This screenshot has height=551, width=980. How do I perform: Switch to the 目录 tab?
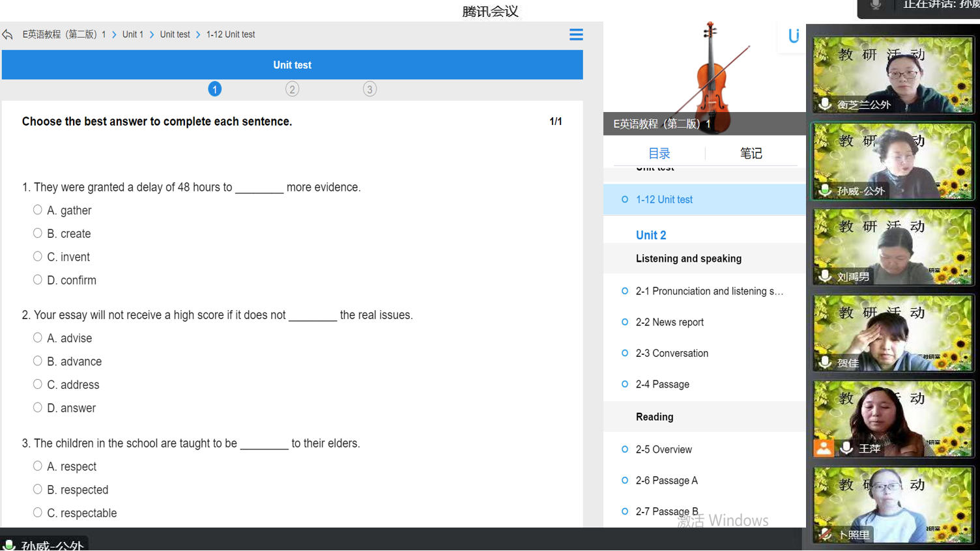click(659, 154)
